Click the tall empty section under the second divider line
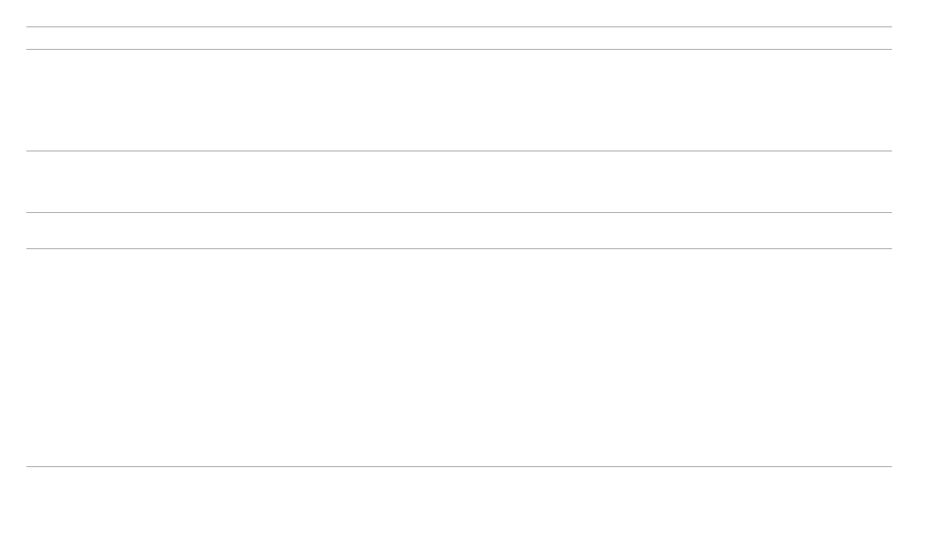Screen dimensions: 933x560 [x=458, y=100]
